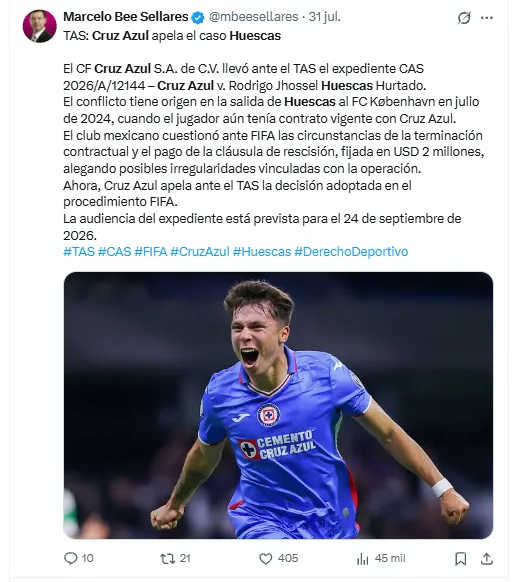Click the Grok circle-slash icon beside the date
Viewport: 525px width, 582px height.
pyautogui.click(x=464, y=17)
